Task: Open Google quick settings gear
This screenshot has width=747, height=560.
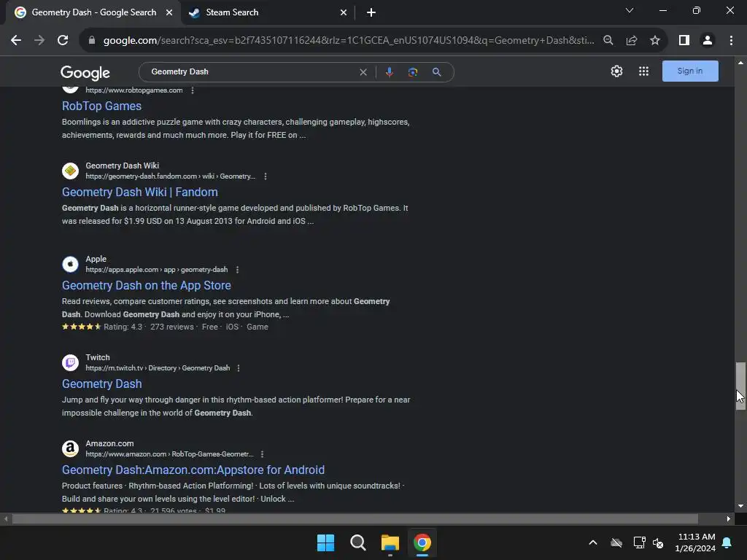Action: (616, 71)
